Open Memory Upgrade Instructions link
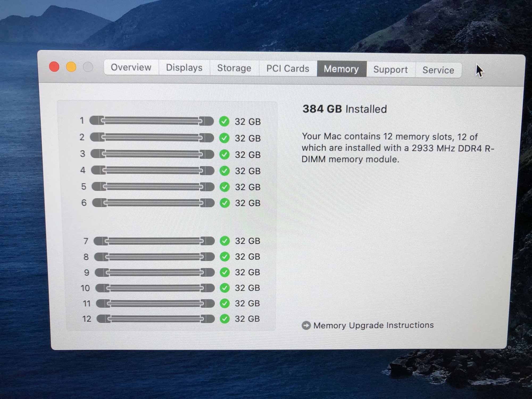532x399 pixels. tap(373, 325)
